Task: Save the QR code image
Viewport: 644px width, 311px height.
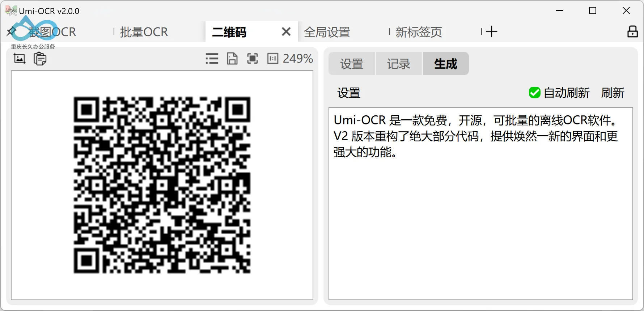Action: 232,59
